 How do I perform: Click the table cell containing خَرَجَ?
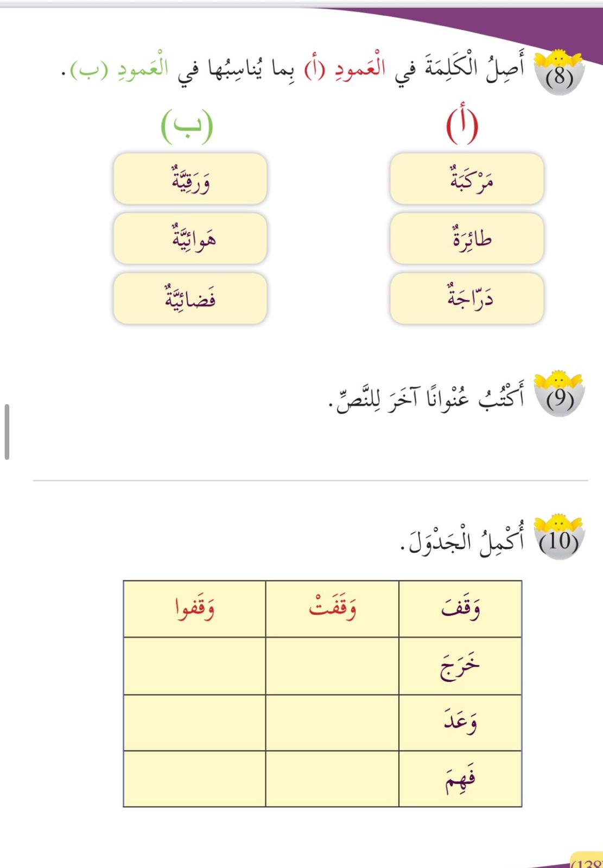point(460,666)
